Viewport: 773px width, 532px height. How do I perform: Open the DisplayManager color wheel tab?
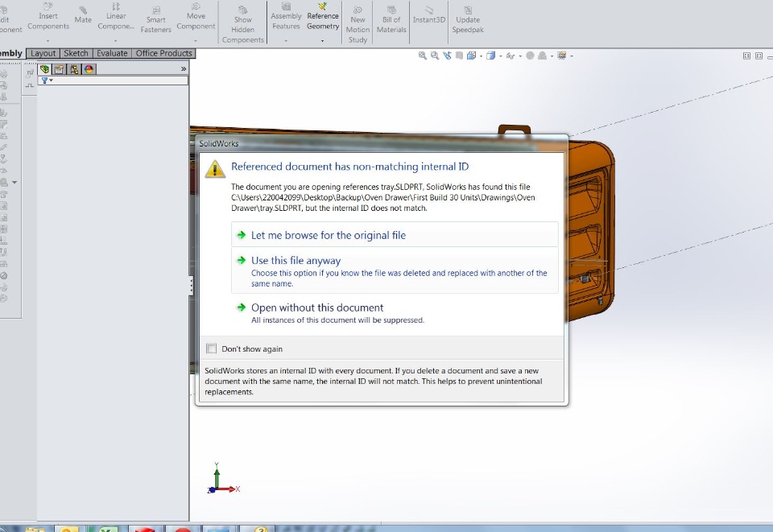click(x=89, y=69)
